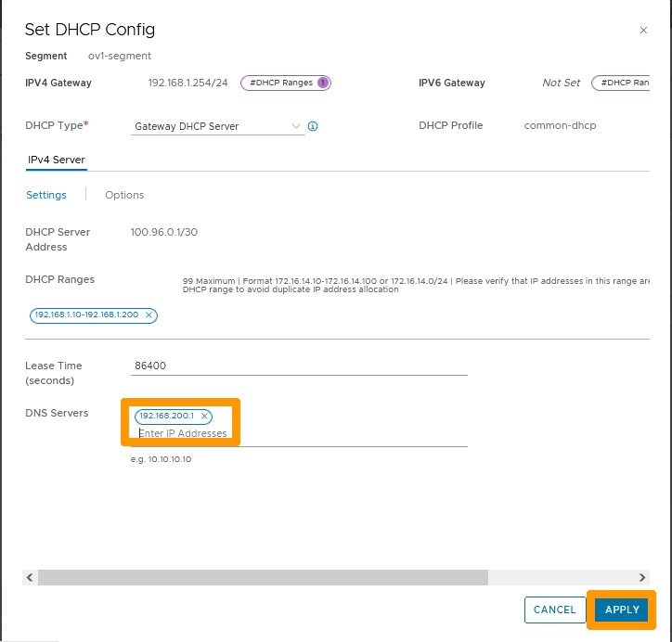672x642 pixels.
Task: Remove the 192.168.1.10-192.168.1.200 DHCP range
Action: [149, 315]
